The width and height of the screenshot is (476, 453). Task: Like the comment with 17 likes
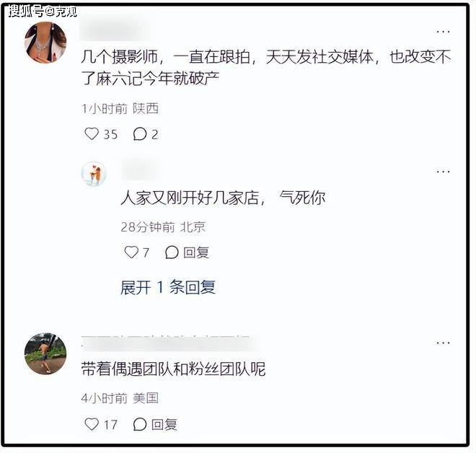pos(92,424)
